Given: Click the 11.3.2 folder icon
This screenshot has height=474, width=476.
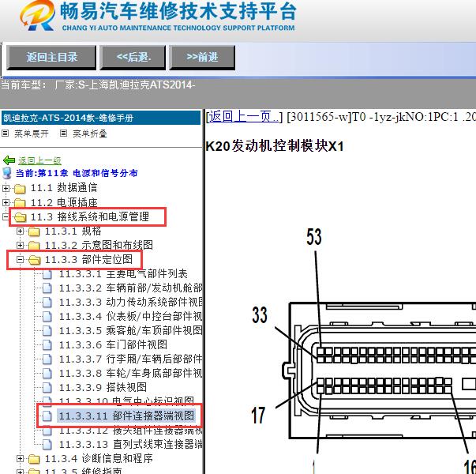Looking at the screenshot, I should tap(34, 246).
